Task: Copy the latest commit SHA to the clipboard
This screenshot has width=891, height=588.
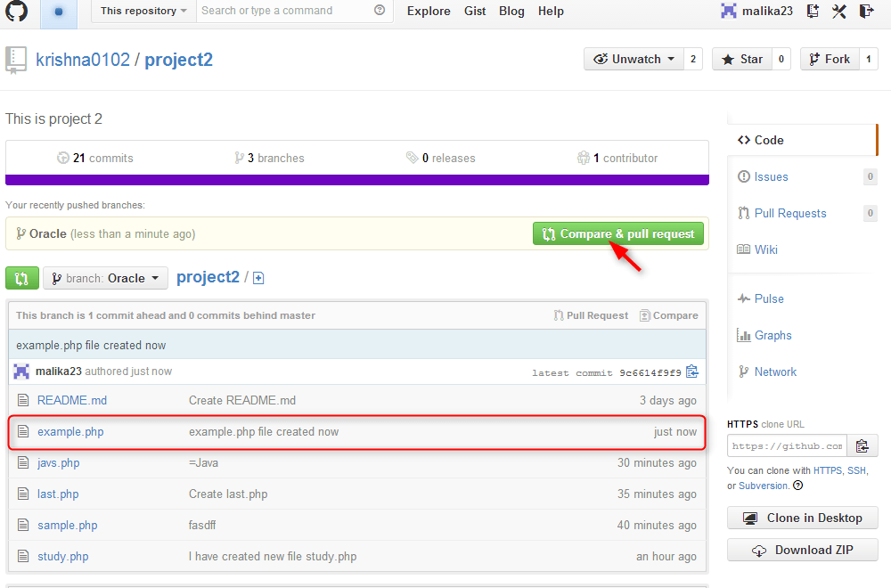Action: pos(691,372)
